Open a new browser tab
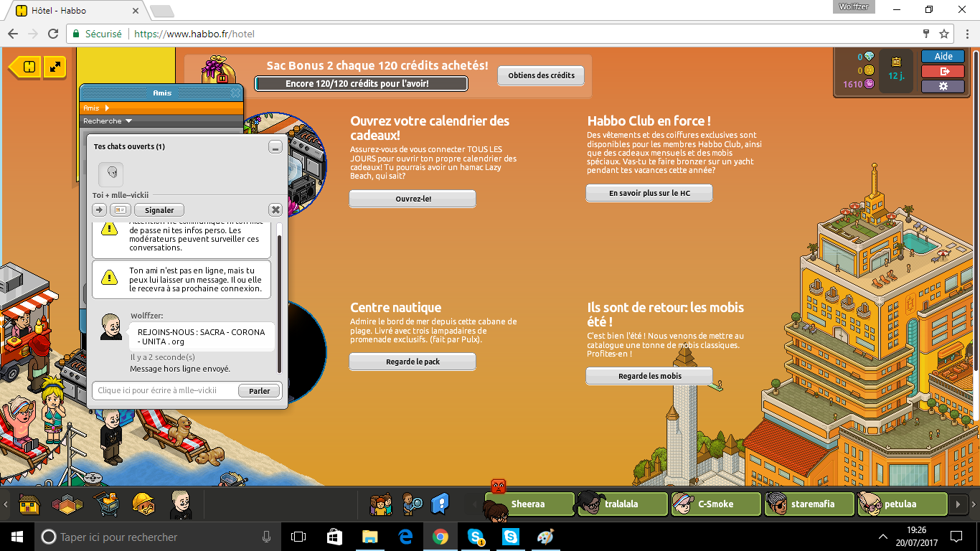Image resolution: width=980 pixels, height=551 pixels. (x=161, y=11)
